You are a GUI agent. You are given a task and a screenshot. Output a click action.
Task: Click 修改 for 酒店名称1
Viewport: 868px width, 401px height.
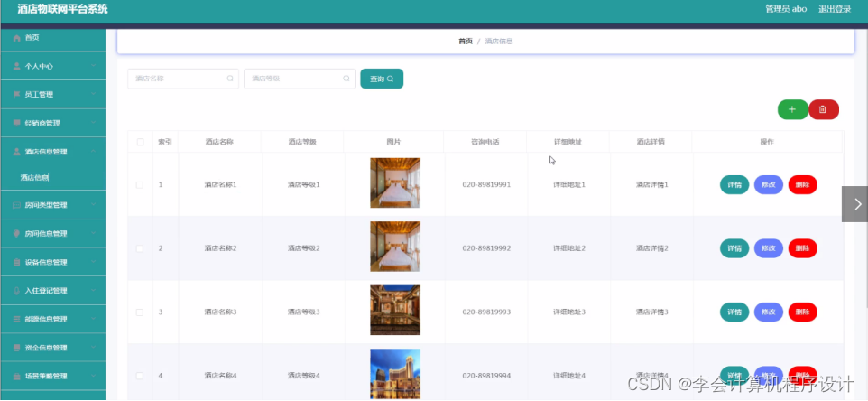769,185
